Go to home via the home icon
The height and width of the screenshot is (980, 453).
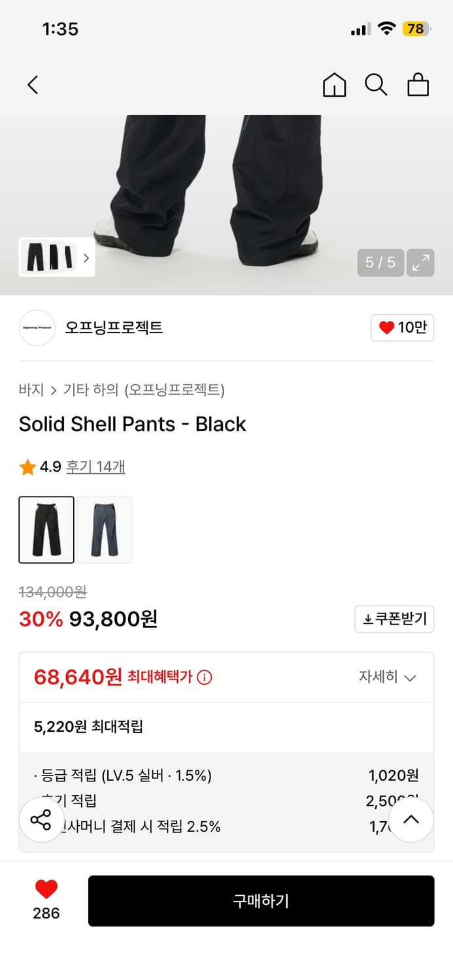(334, 84)
